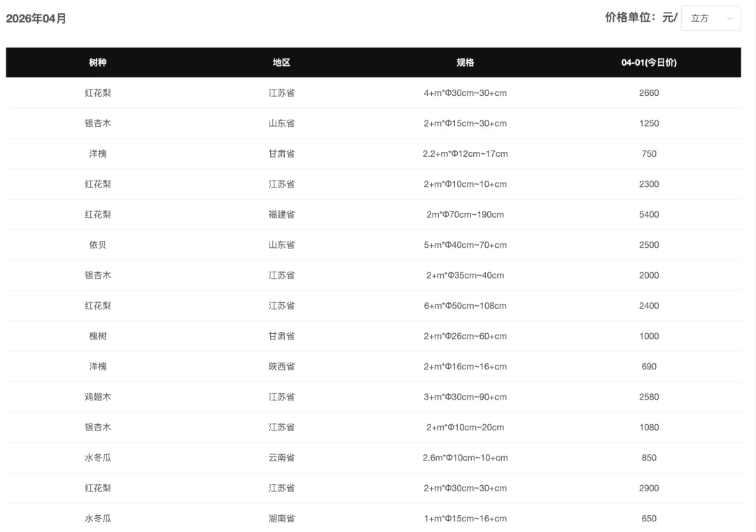The height and width of the screenshot is (532, 756).
Task: Select the price 750 cell
Action: click(x=649, y=153)
